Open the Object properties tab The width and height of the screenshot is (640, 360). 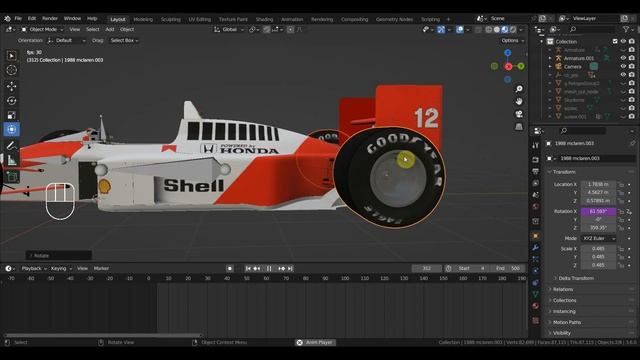(536, 236)
